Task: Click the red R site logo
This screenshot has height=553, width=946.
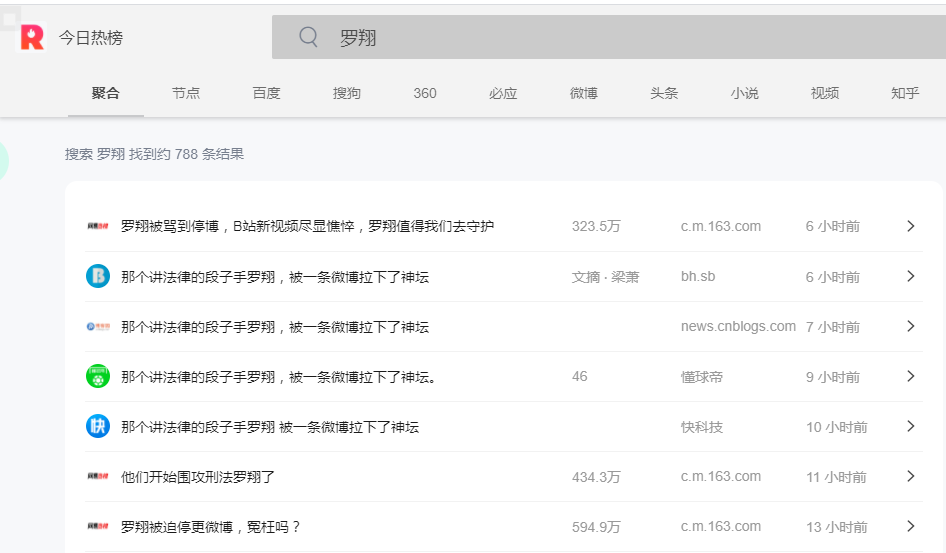Action: pyautogui.click(x=32, y=37)
